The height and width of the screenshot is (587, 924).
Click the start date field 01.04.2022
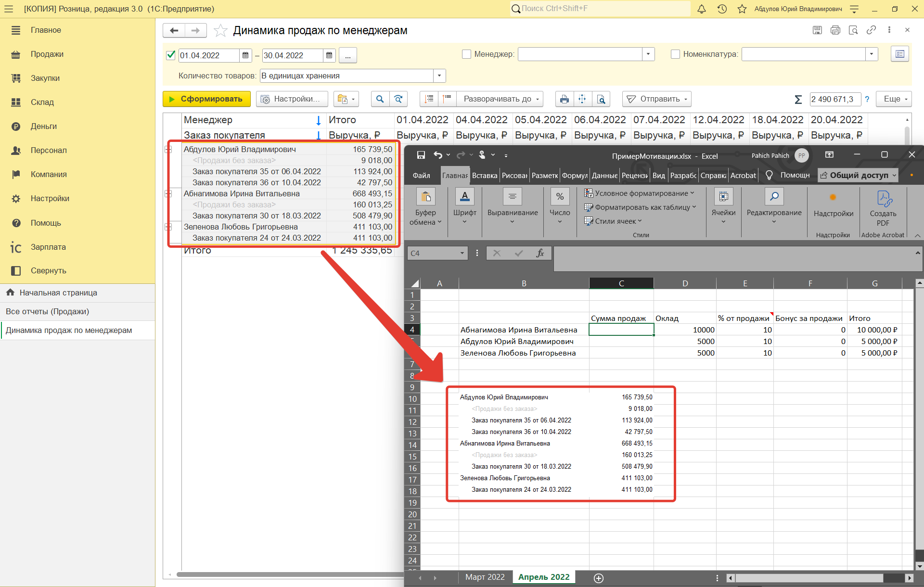pyautogui.click(x=208, y=55)
